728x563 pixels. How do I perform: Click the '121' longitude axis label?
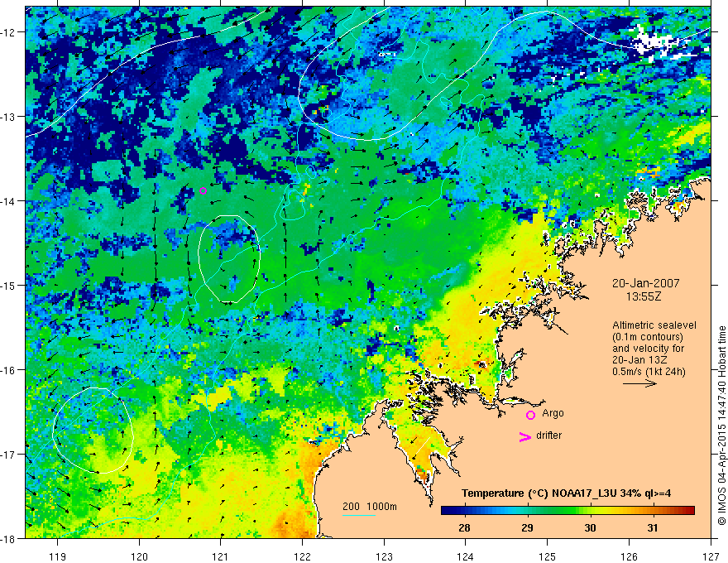tap(221, 556)
